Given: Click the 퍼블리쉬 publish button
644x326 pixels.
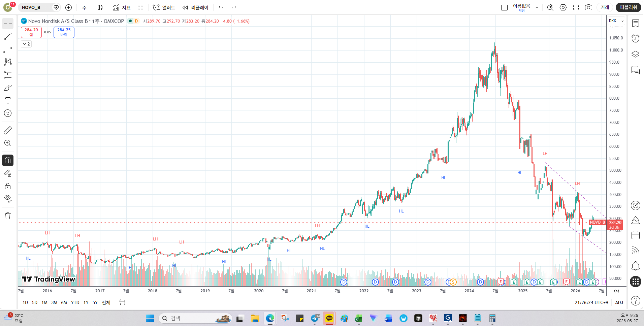Looking at the screenshot, I should point(629,7).
